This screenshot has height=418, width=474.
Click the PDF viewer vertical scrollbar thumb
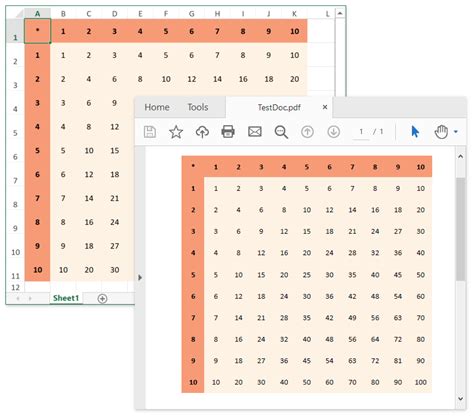460,229
